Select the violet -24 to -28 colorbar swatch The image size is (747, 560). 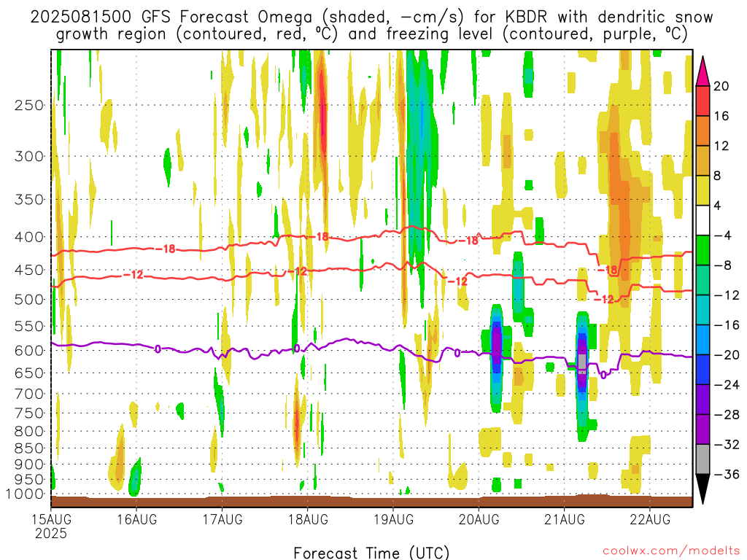click(703, 400)
